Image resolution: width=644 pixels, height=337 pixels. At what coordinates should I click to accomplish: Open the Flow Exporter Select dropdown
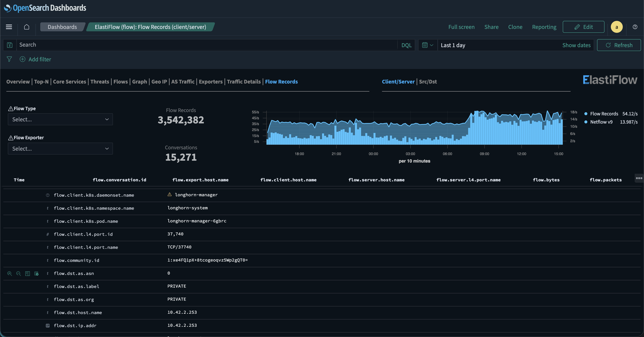pyautogui.click(x=60, y=149)
